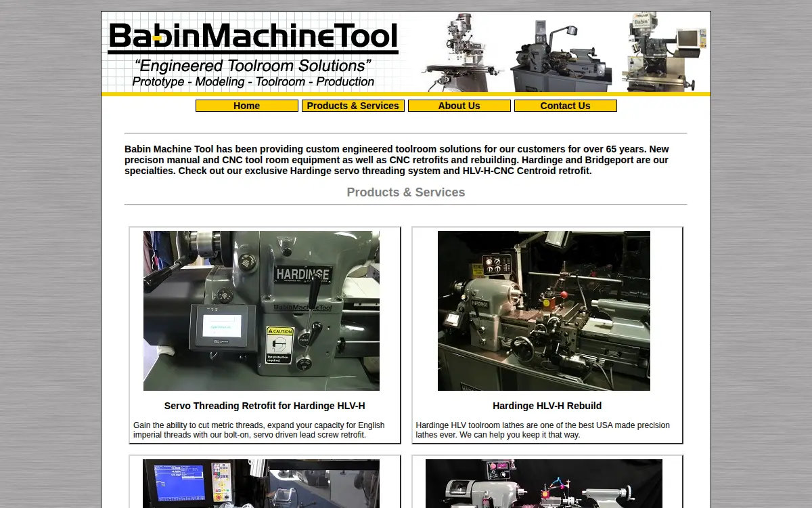The width and height of the screenshot is (812, 508).
Task: Open the Contact Us page
Action: pos(566,106)
